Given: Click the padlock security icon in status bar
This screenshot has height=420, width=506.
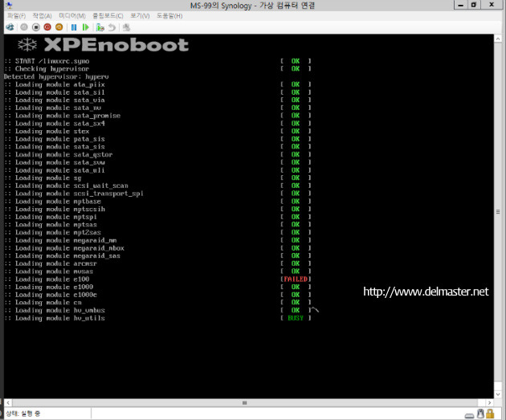Looking at the screenshot, I should click(490, 414).
